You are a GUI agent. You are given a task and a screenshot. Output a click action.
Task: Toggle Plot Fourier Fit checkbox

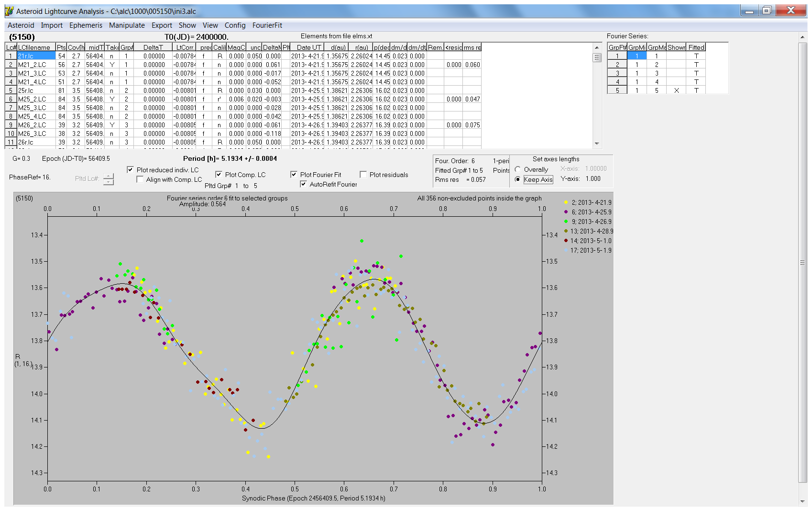point(294,175)
